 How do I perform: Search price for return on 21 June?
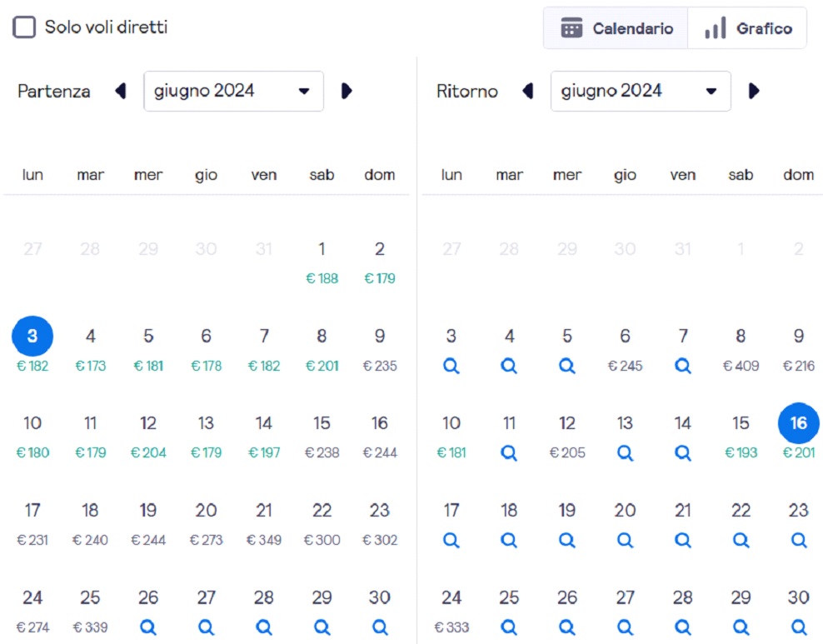tap(683, 540)
